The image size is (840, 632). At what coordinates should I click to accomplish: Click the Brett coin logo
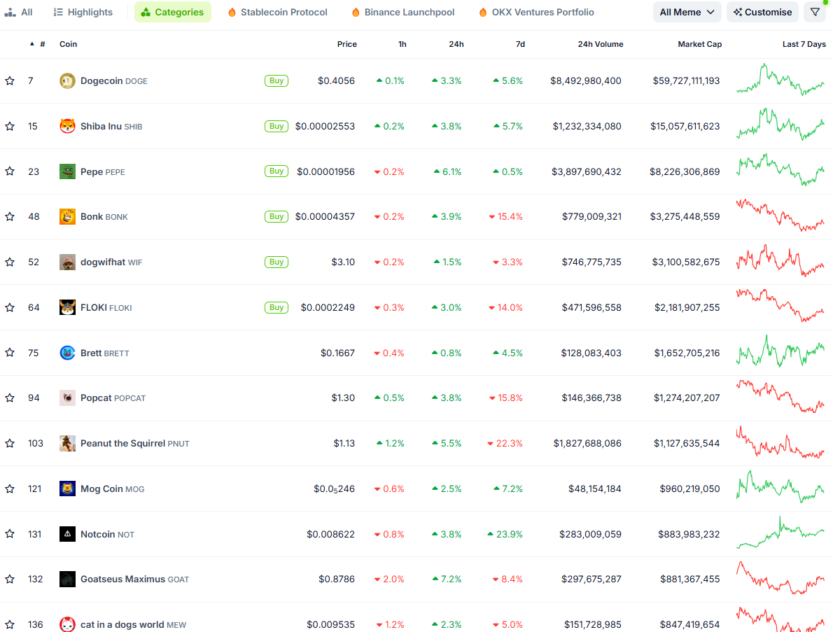[x=67, y=353]
